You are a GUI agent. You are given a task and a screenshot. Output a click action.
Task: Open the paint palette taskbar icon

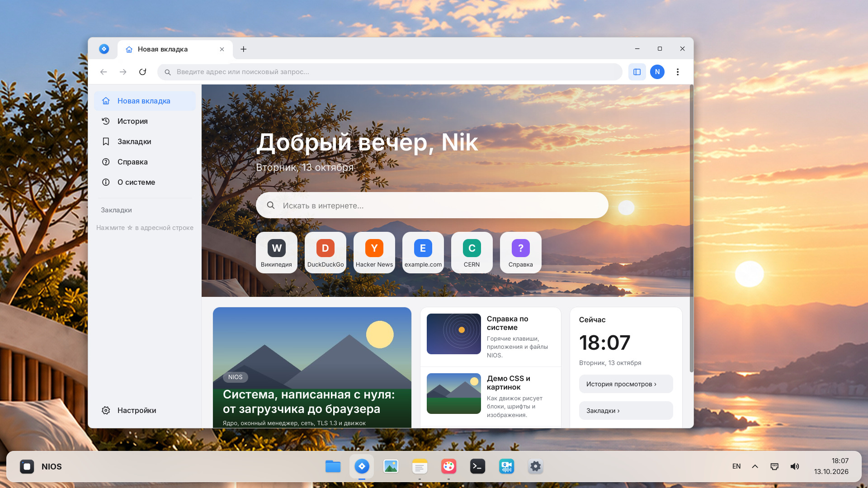pyautogui.click(x=449, y=466)
